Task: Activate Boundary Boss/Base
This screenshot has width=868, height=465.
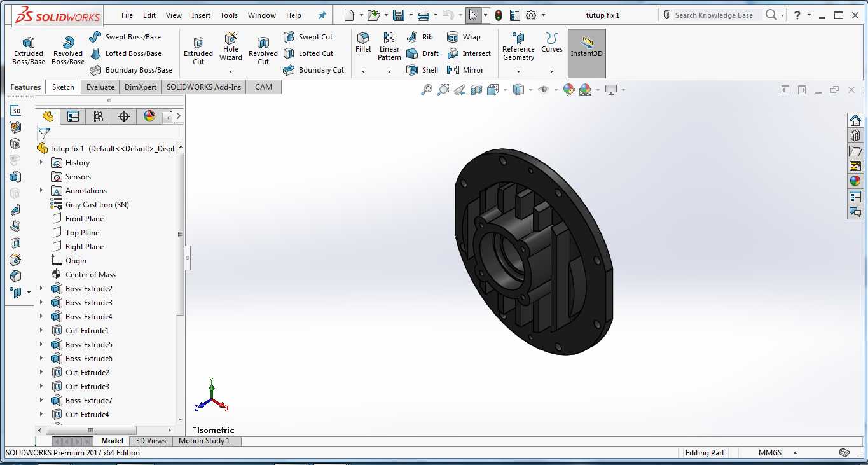Action: 131,70
